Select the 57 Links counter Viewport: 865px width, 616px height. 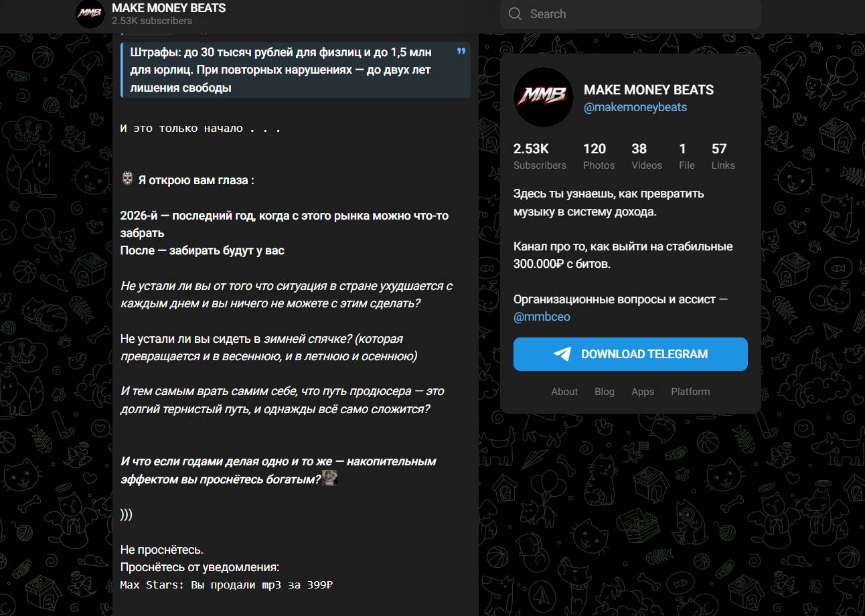(723, 156)
